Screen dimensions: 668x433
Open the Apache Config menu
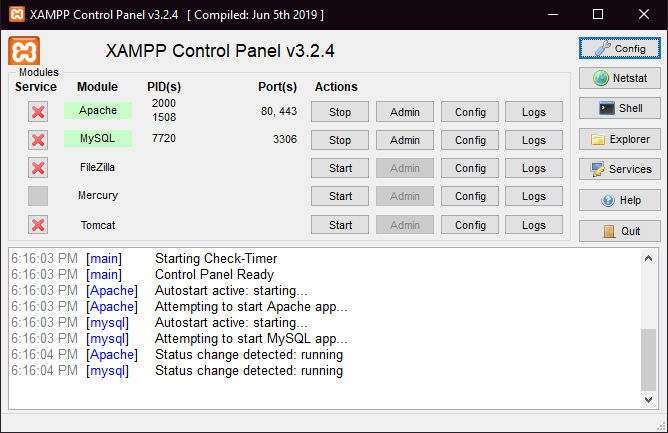coord(470,112)
